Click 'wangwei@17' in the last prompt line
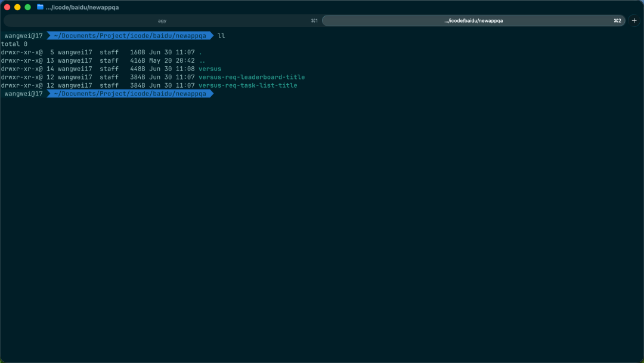Viewport: 644px width, 363px height. [23, 94]
